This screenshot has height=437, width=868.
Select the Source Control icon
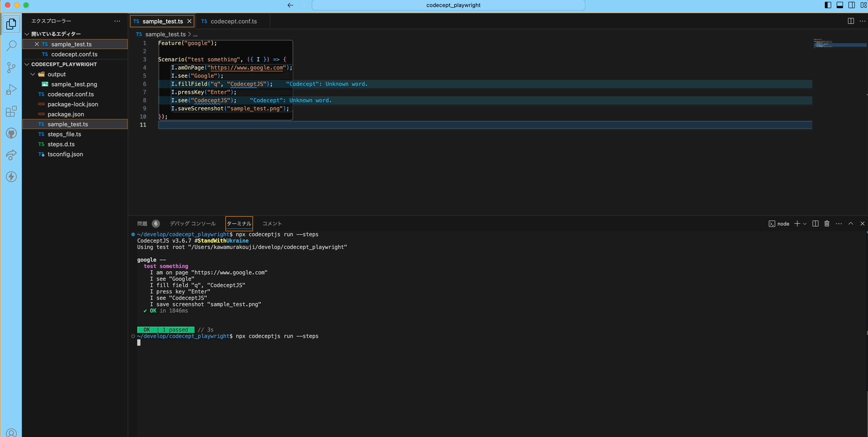coord(11,67)
